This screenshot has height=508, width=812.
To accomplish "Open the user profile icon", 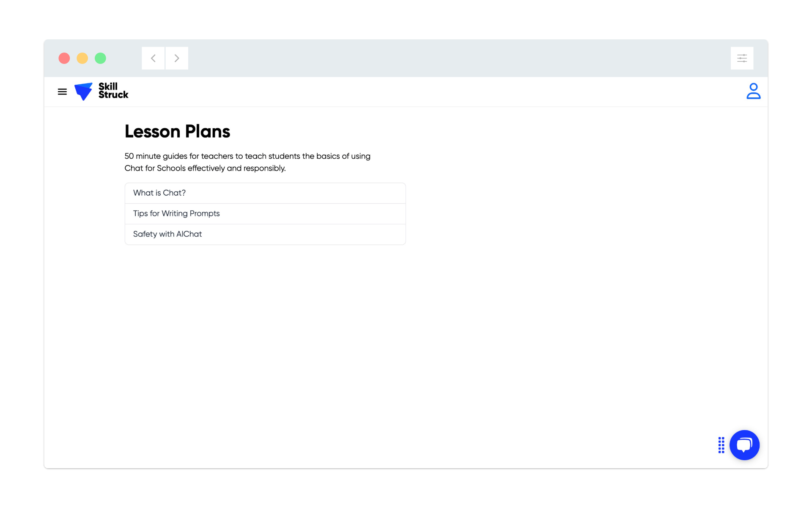I will [753, 91].
